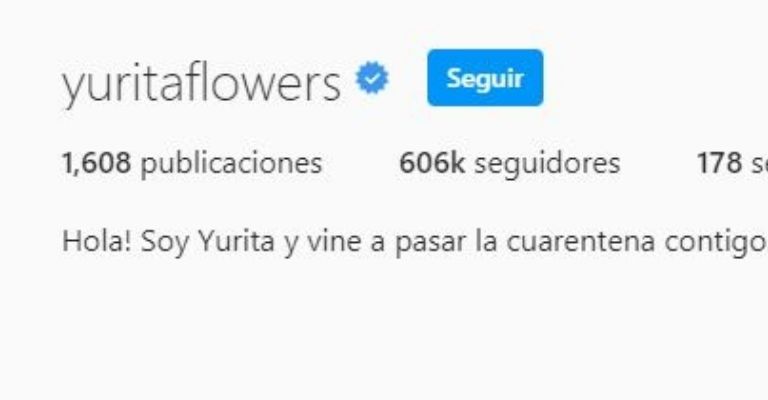Click the bold 178 figure
Screen dimensions: 768x400
[x=719, y=163]
